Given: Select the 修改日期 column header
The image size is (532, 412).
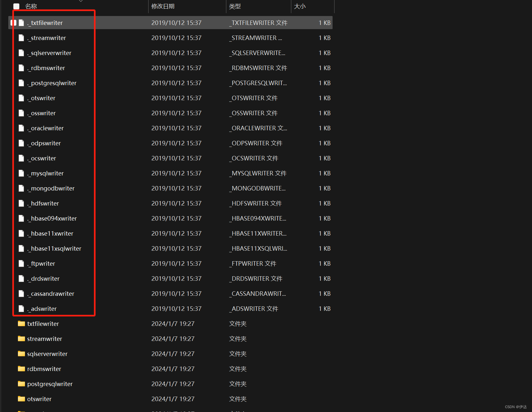Looking at the screenshot, I should pos(163,6).
